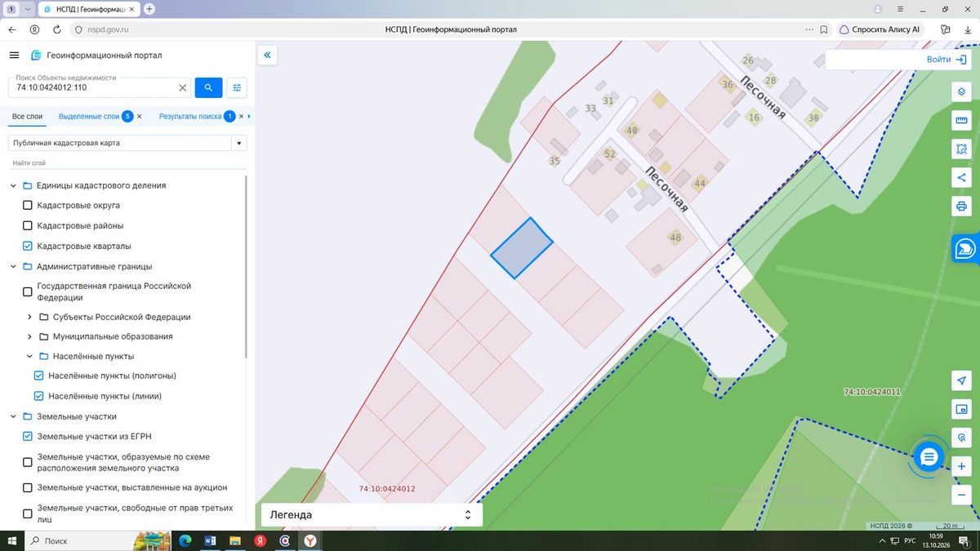The height and width of the screenshot is (551, 980).
Task: Open the search filter settings icon
Action: click(237, 87)
